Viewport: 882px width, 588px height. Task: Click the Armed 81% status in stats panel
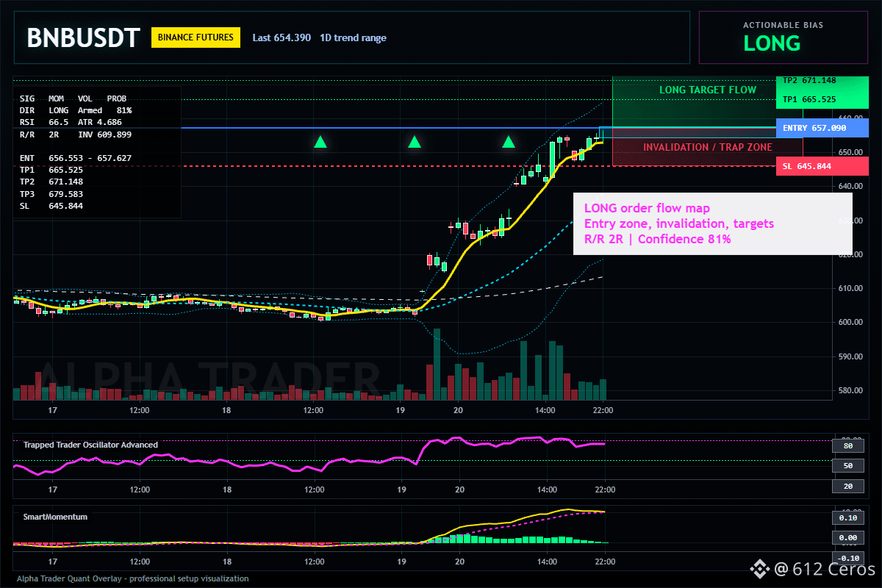pos(105,110)
